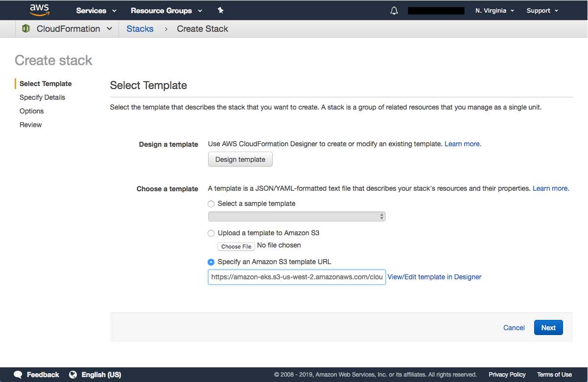This screenshot has height=382, width=588.
Task: Click the Choose File button
Action: (236, 247)
